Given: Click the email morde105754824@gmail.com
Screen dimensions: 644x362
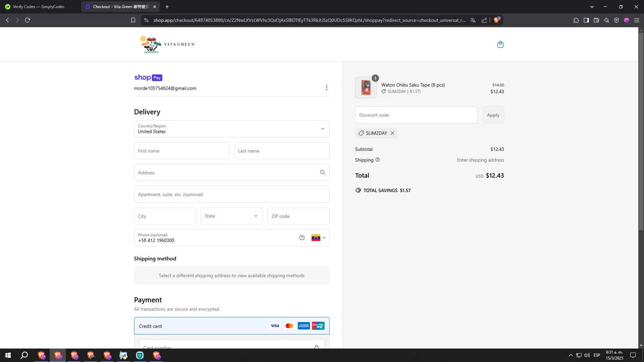Looking at the screenshot, I should (x=165, y=88).
